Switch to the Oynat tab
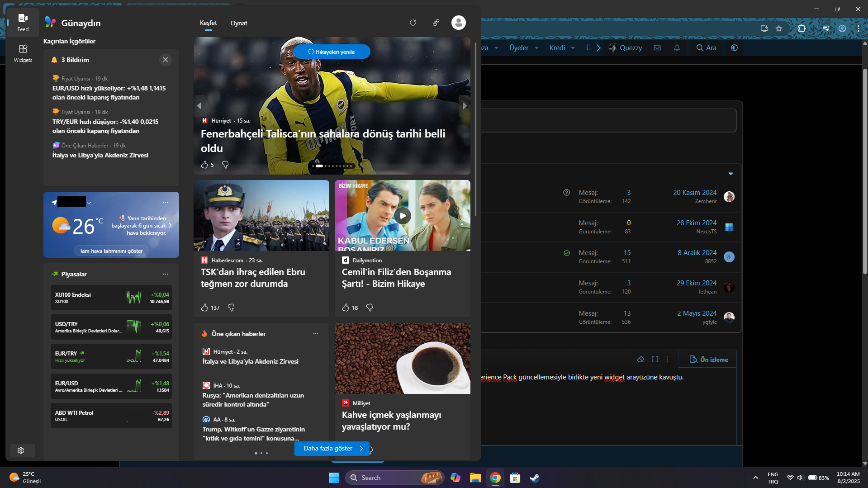868x488 pixels. click(239, 23)
